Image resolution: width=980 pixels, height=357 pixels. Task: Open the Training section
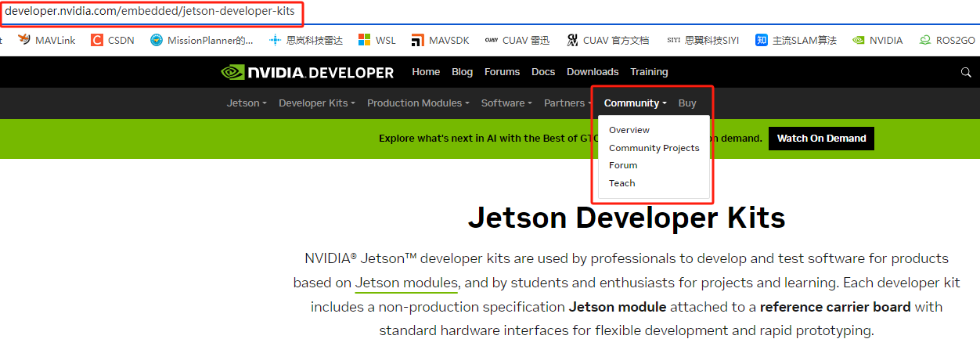click(x=649, y=72)
